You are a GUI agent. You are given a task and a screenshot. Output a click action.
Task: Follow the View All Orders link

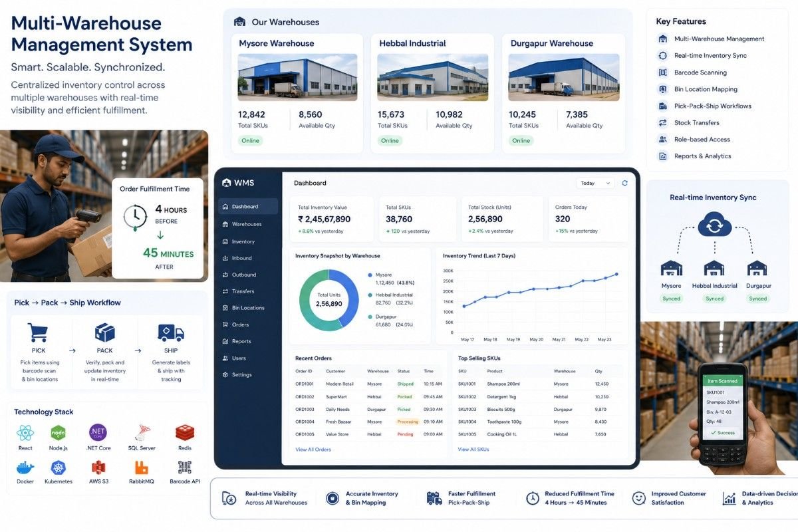(x=313, y=450)
